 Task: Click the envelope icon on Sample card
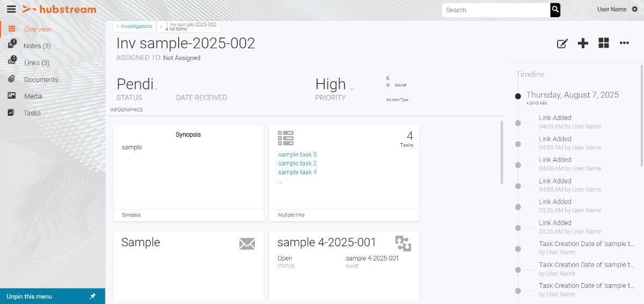[x=247, y=244]
